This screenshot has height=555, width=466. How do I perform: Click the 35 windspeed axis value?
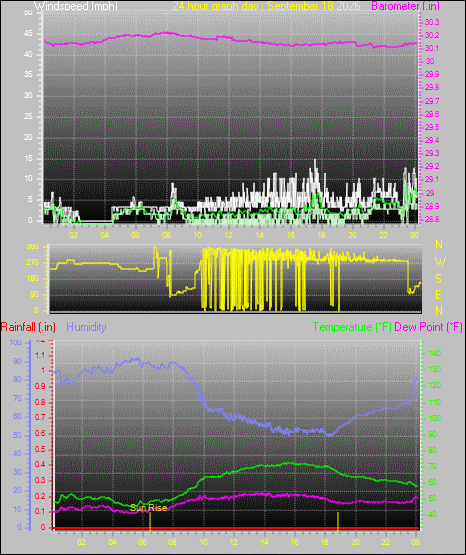point(28,75)
